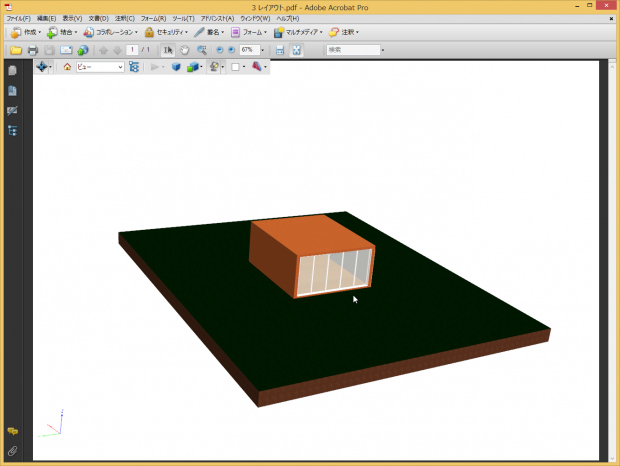Click the 検索 search field

click(352, 50)
